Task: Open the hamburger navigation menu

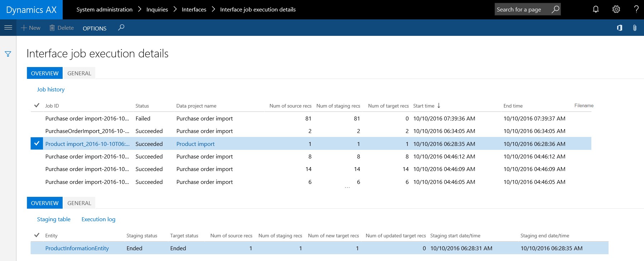Action: click(8, 28)
